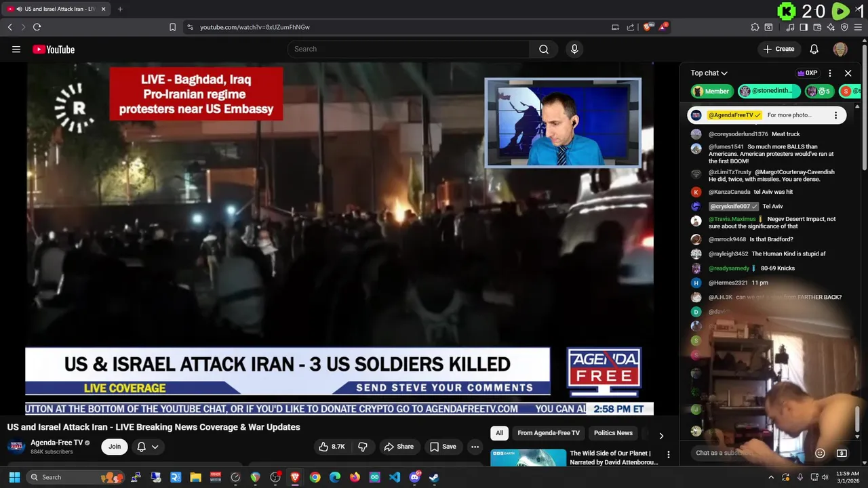Click @readysamedy username in chat

pyautogui.click(x=729, y=268)
